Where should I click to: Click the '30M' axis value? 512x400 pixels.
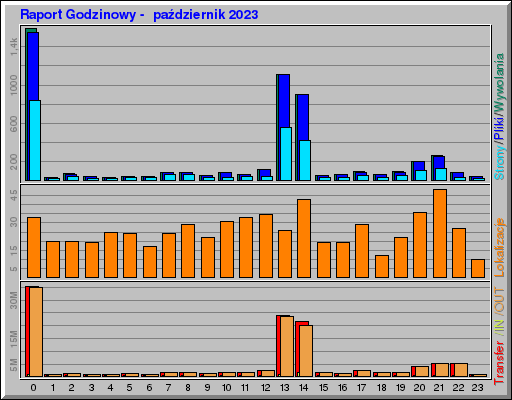click(14, 300)
